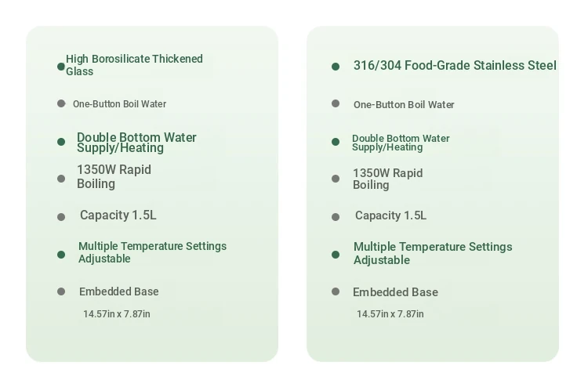Screen dimensions: 588x391
Task: Select the 316/304 Food-Grade Stainless Steel heading
Action: (455, 65)
